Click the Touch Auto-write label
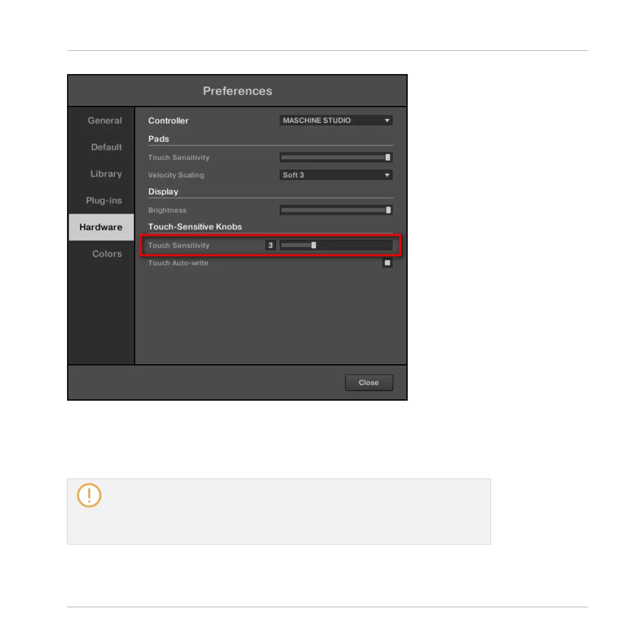The image size is (644, 644). 178,263
